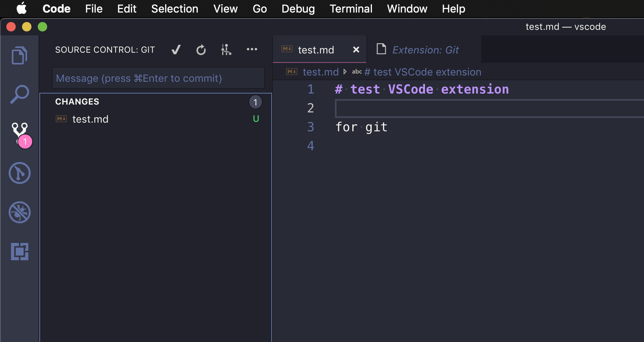
Task: Open the GitLens view icon in activity bar
Action: [20, 173]
